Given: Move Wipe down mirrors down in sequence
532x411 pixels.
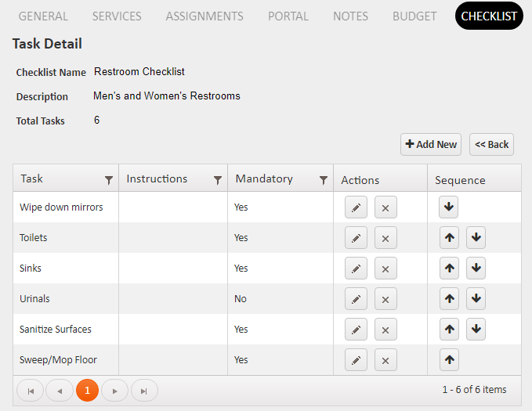Looking at the screenshot, I should [x=448, y=207].
